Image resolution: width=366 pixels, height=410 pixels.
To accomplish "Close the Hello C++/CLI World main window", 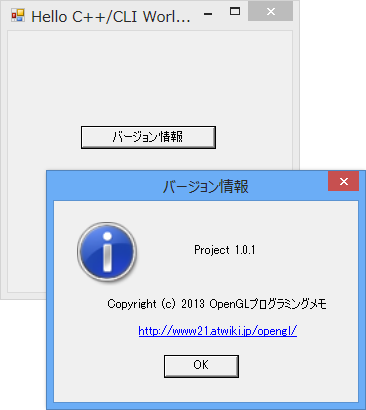I will click(270, 11).
